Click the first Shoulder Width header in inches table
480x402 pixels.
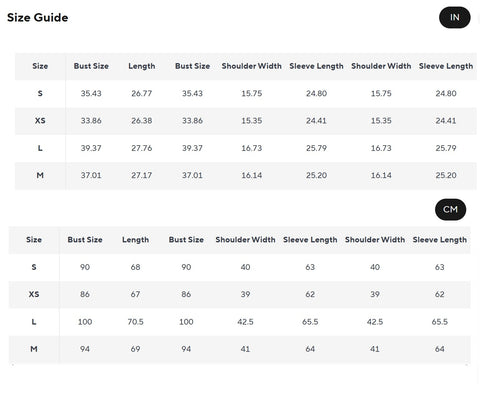click(252, 66)
